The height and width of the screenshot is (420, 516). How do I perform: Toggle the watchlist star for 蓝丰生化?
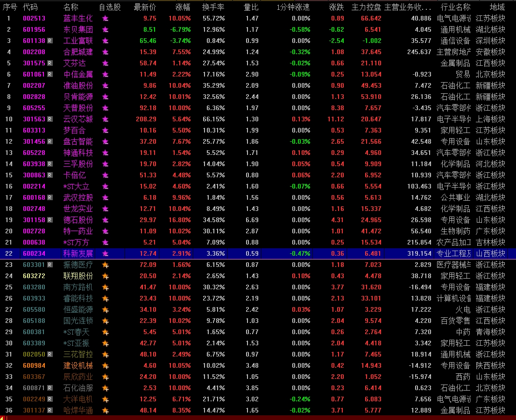coord(106,18)
